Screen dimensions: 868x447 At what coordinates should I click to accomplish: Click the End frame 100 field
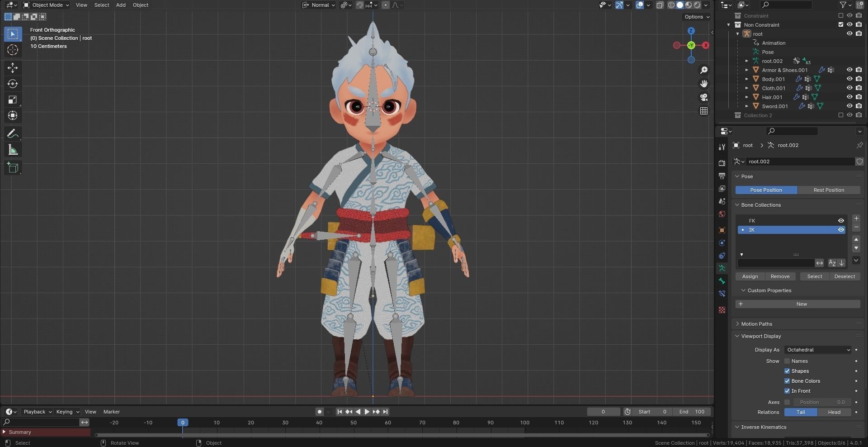tap(692, 412)
